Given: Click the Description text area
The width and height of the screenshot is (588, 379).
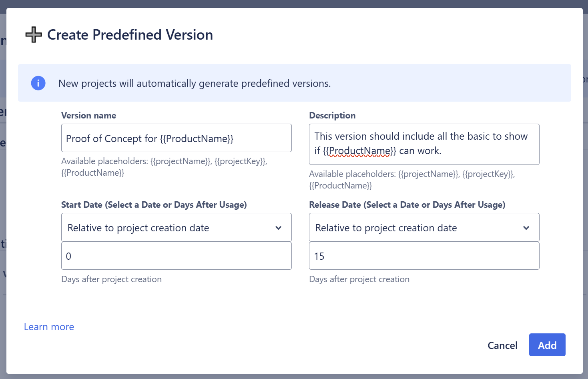Looking at the screenshot, I should (424, 144).
